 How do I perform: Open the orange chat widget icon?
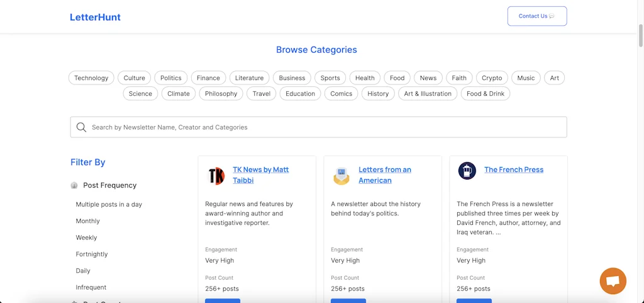613,281
